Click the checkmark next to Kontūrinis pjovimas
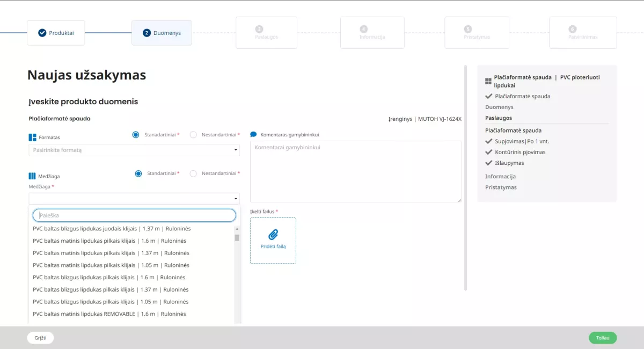Screen dimensions: 644x349 489,152
